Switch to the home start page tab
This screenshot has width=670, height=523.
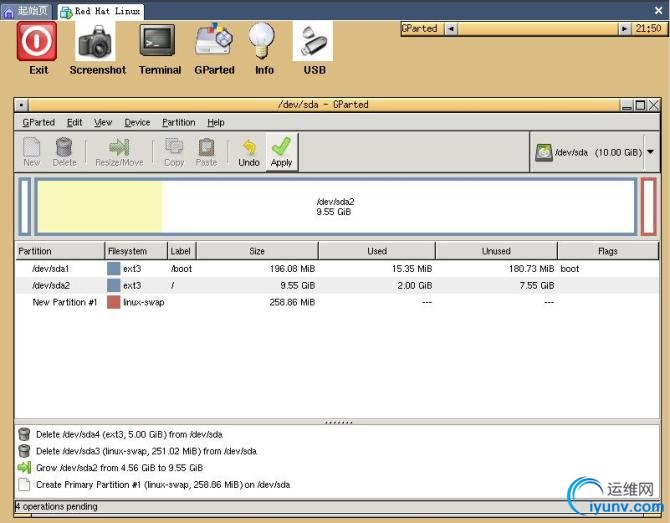tap(26, 11)
